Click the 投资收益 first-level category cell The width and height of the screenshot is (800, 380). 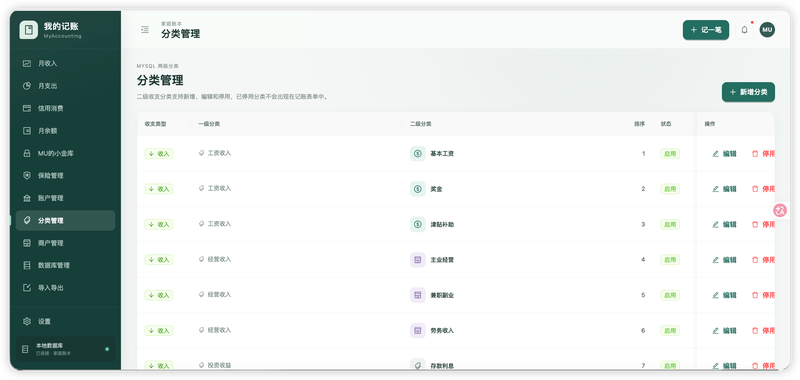tap(215, 365)
